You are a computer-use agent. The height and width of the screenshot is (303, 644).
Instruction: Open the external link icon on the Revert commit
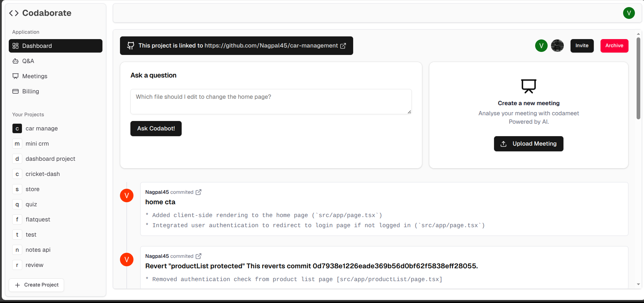click(198, 256)
